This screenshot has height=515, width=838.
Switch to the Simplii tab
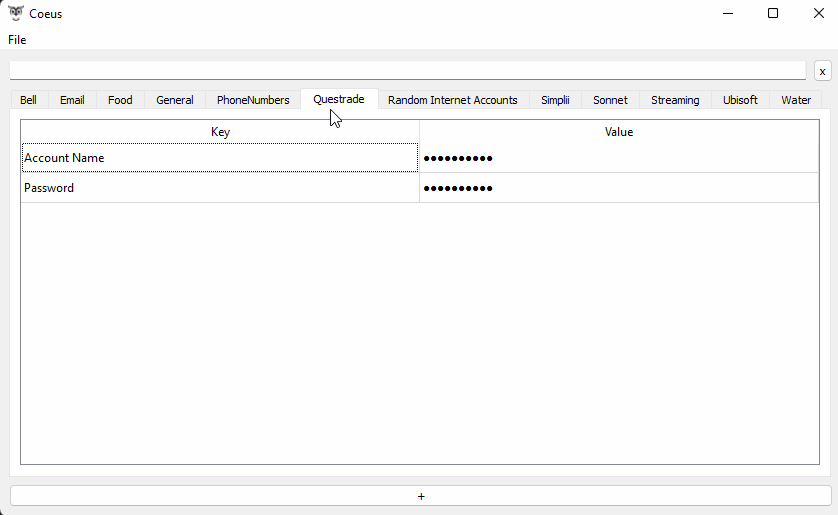click(555, 100)
